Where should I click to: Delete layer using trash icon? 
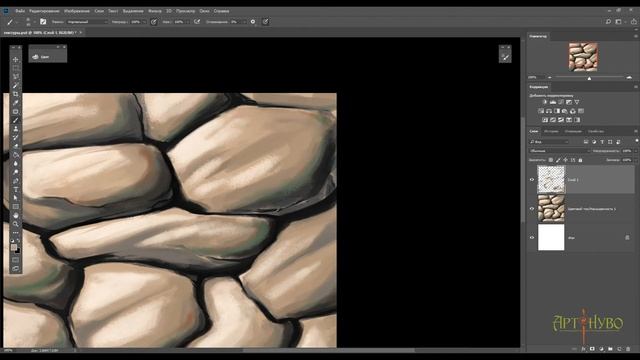coord(628,349)
